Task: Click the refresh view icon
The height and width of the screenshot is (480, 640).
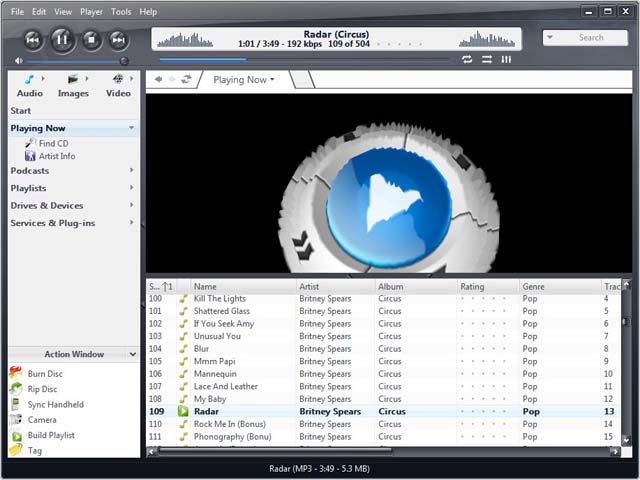Action: point(186,79)
